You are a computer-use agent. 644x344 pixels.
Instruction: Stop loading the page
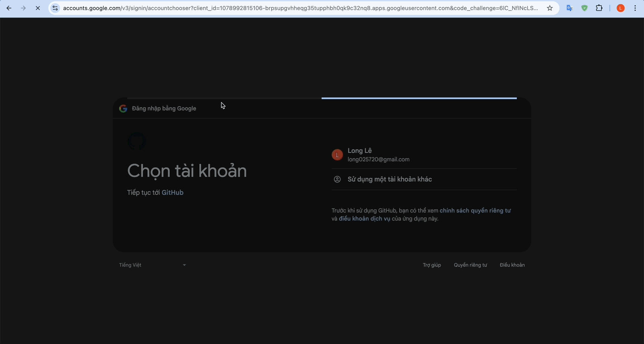coord(38,8)
